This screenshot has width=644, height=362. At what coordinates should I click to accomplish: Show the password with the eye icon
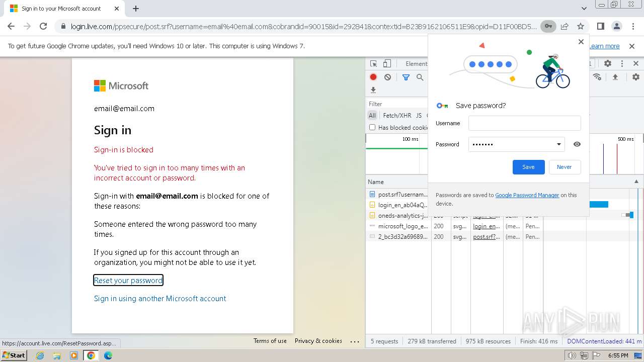click(577, 144)
